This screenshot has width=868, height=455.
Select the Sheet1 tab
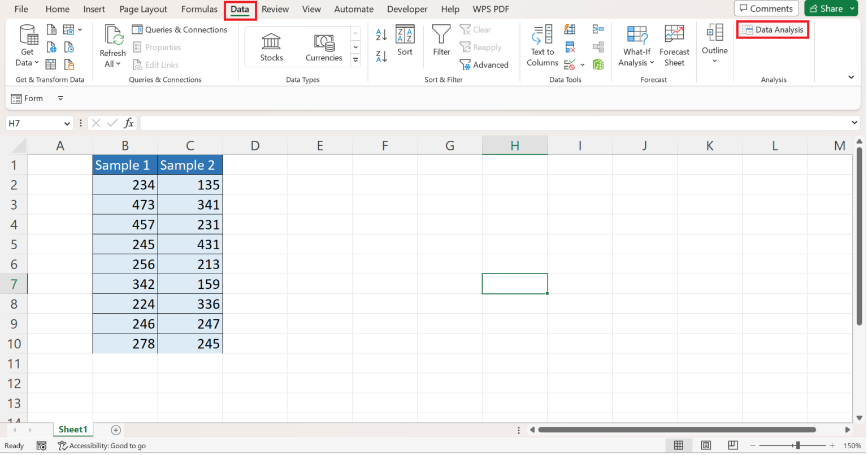tap(73, 429)
